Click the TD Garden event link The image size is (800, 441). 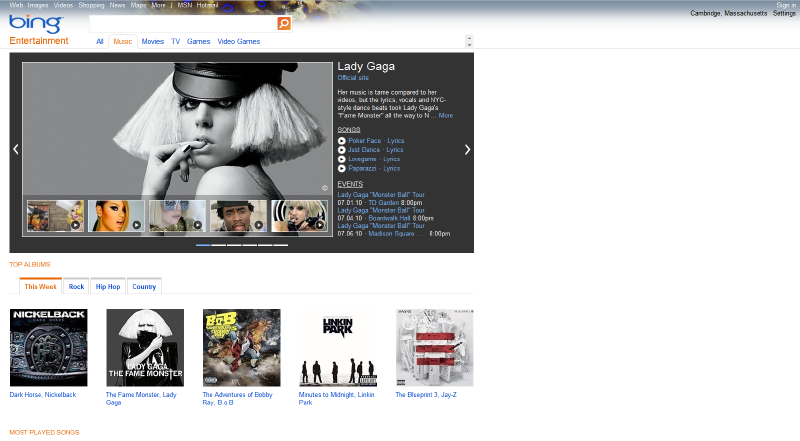[385, 202]
